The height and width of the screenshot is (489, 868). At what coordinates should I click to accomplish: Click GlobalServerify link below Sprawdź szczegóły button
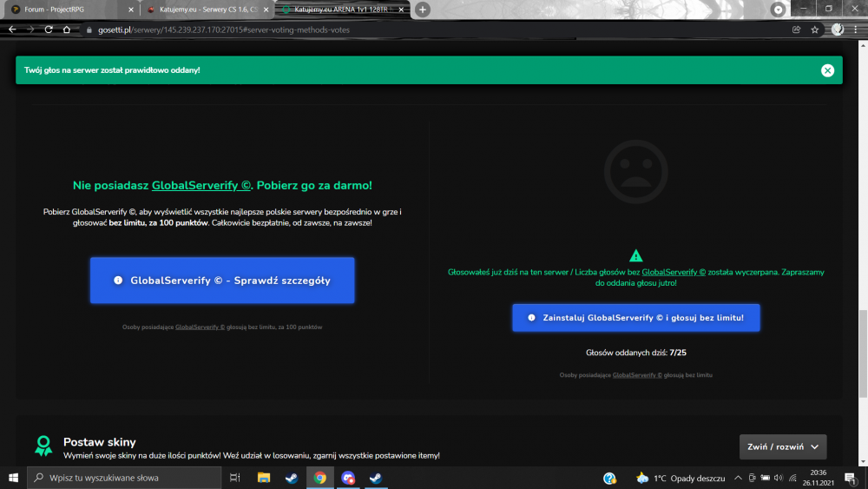200,327
